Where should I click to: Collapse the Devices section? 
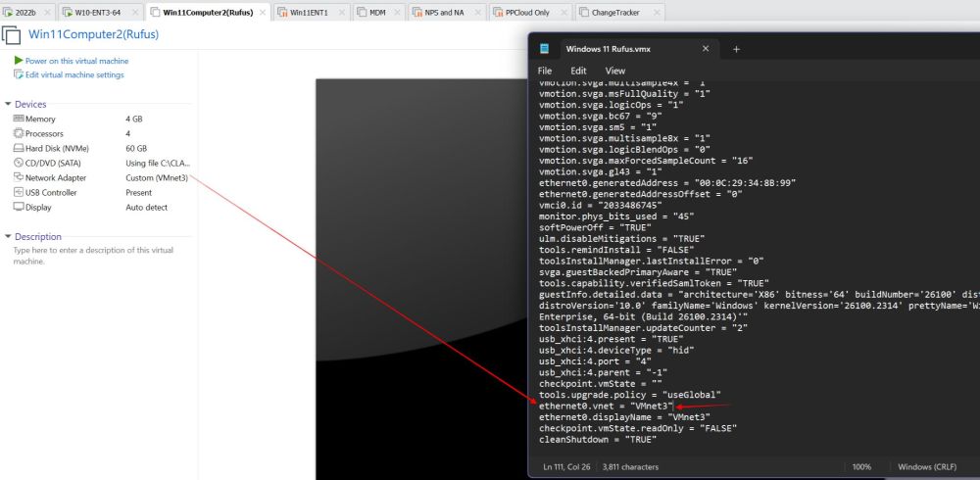click(x=8, y=104)
